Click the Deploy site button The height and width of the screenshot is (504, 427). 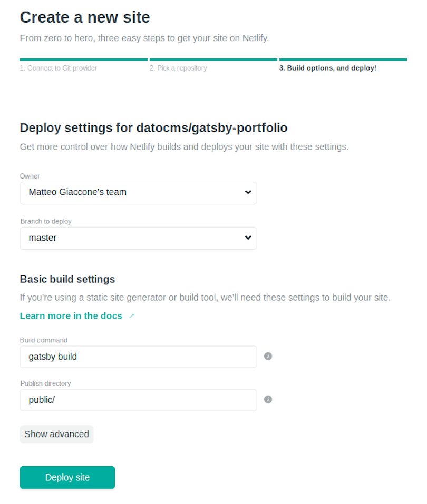[x=67, y=477]
